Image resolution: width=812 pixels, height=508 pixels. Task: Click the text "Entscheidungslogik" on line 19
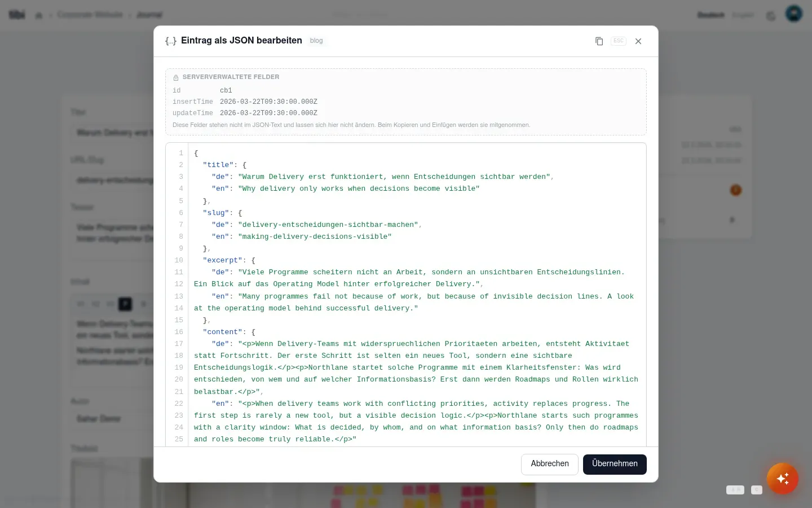pyautogui.click(x=233, y=367)
